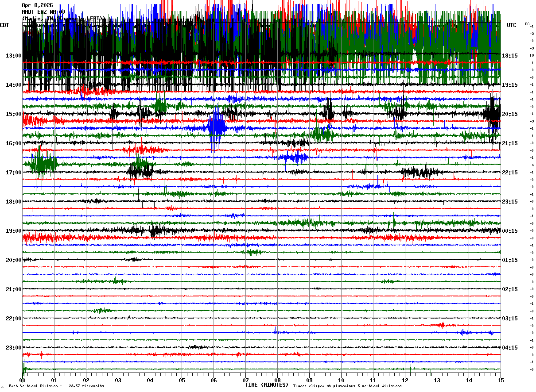This screenshot has height=392, width=536.
Task: Click the 18:15 UTC row label
Action: pyautogui.click(x=510, y=56)
